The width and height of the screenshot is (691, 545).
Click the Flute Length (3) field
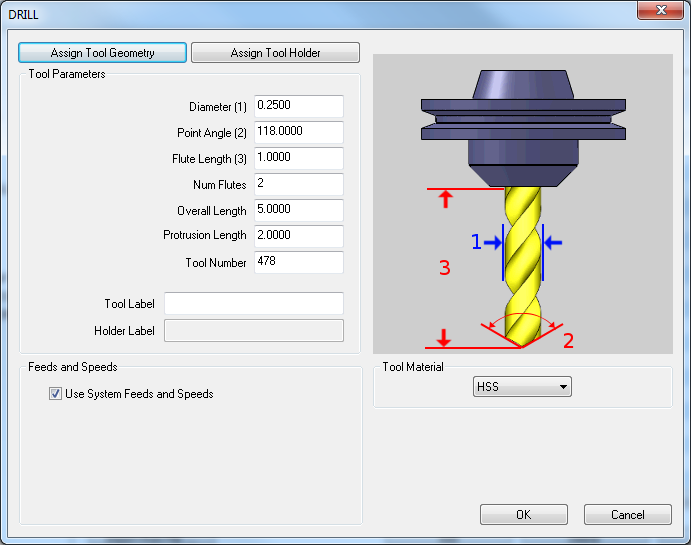click(x=299, y=158)
